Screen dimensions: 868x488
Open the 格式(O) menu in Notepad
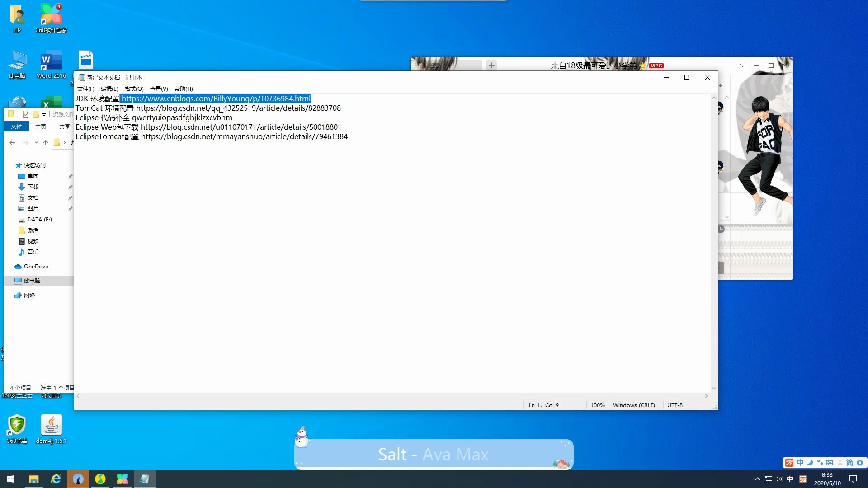[134, 89]
